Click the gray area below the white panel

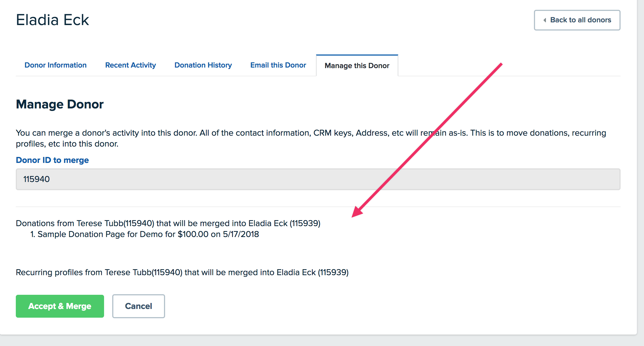[321, 341]
